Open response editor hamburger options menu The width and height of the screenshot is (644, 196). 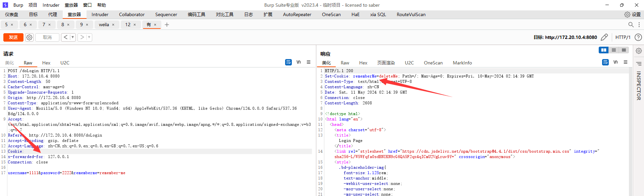(626, 62)
